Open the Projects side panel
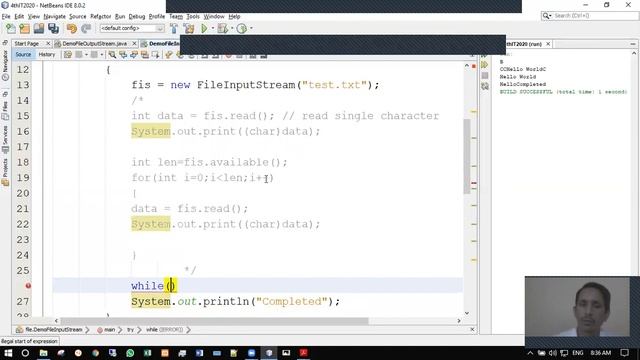The image size is (640, 360). 5,172
